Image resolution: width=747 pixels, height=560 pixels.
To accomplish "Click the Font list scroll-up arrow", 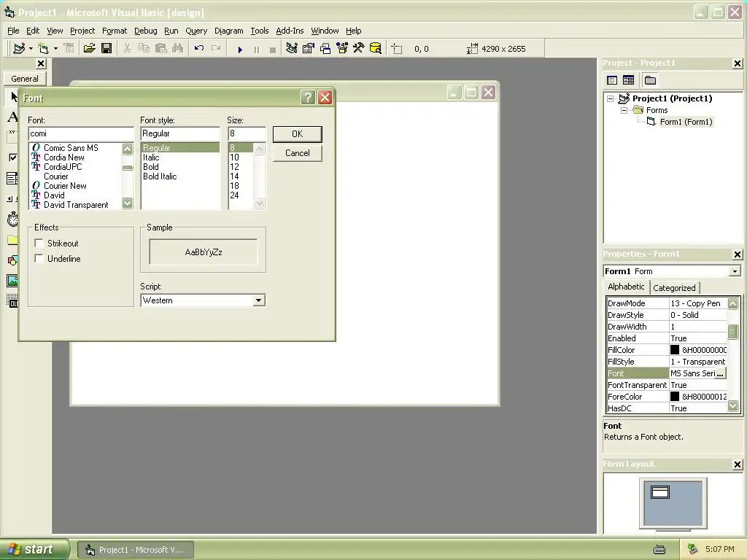I will pyautogui.click(x=127, y=149).
